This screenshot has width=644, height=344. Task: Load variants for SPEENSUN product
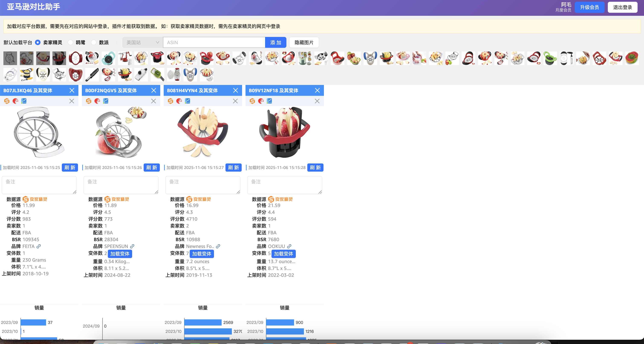point(120,254)
